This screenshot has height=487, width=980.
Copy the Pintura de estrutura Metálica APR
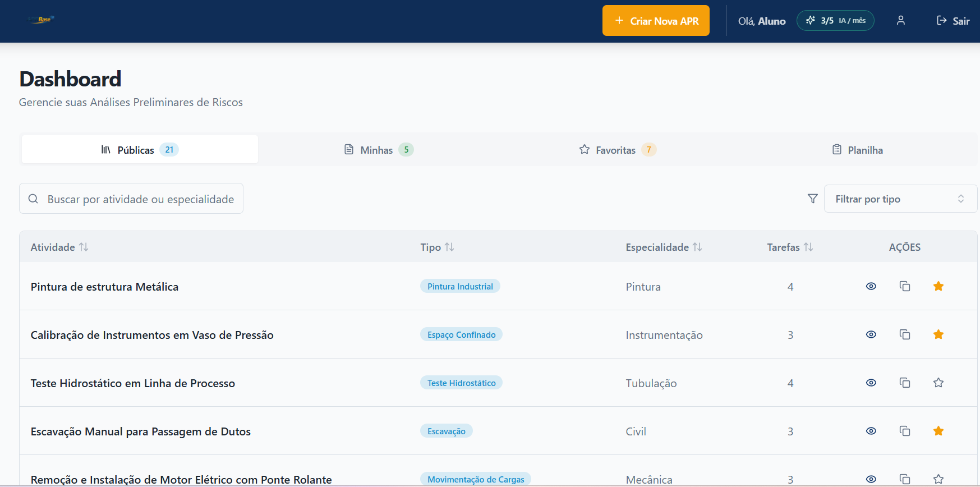pyautogui.click(x=905, y=286)
